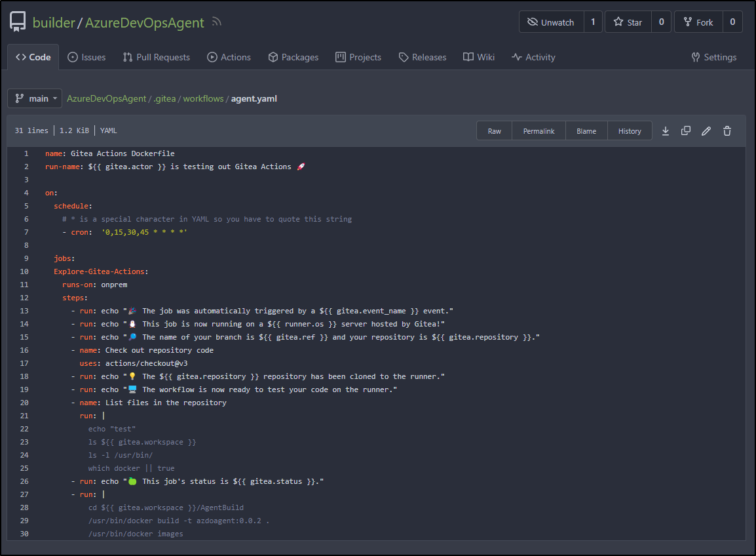Click the 'YAML' file type label

[109, 130]
